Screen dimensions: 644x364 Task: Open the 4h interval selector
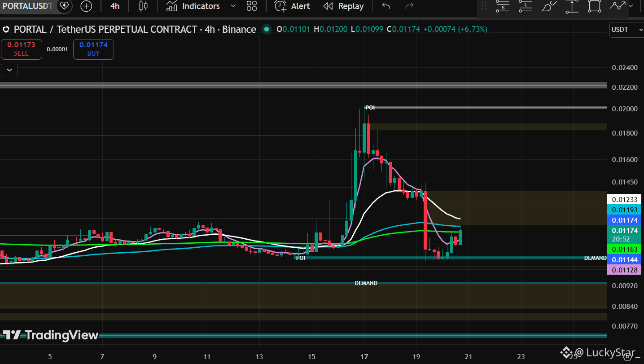pos(115,6)
